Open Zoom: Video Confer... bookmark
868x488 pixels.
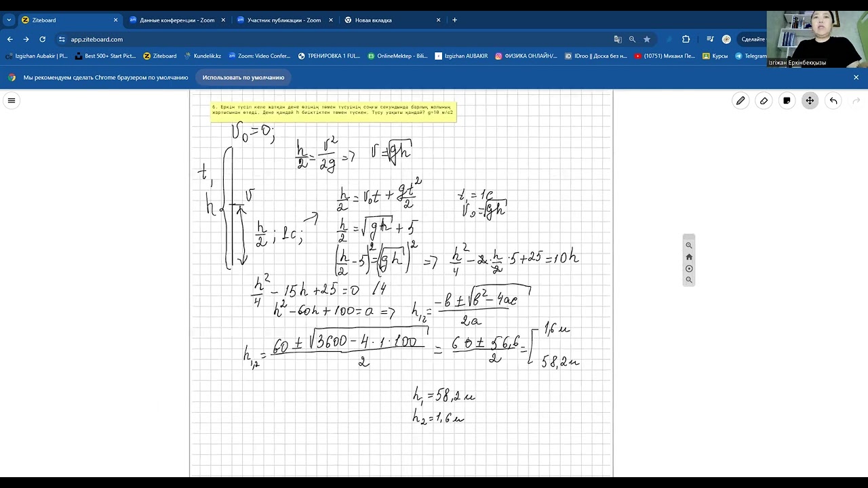point(260,56)
